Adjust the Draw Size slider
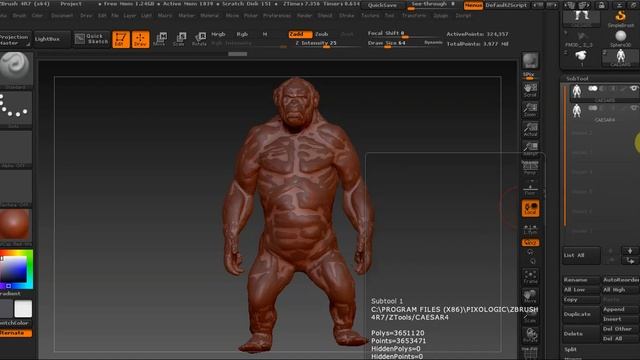Screen dimensions: 640x360 404,43
